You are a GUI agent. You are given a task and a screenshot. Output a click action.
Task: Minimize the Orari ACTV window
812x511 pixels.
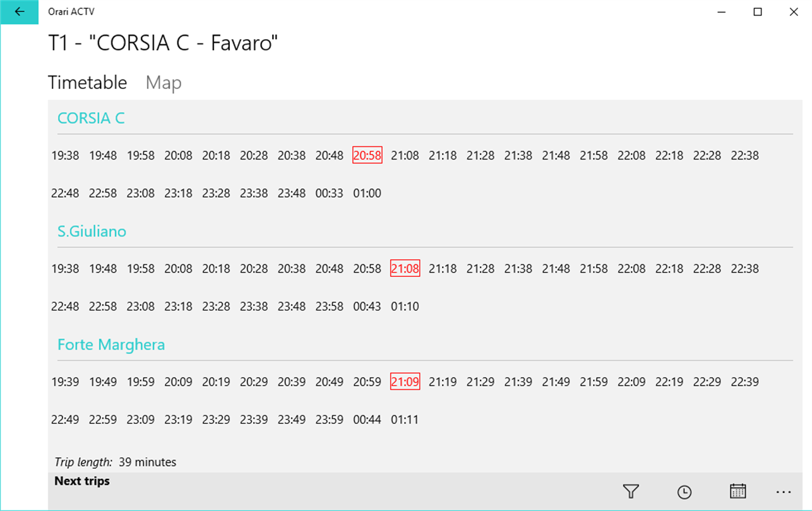pyautogui.click(x=721, y=11)
